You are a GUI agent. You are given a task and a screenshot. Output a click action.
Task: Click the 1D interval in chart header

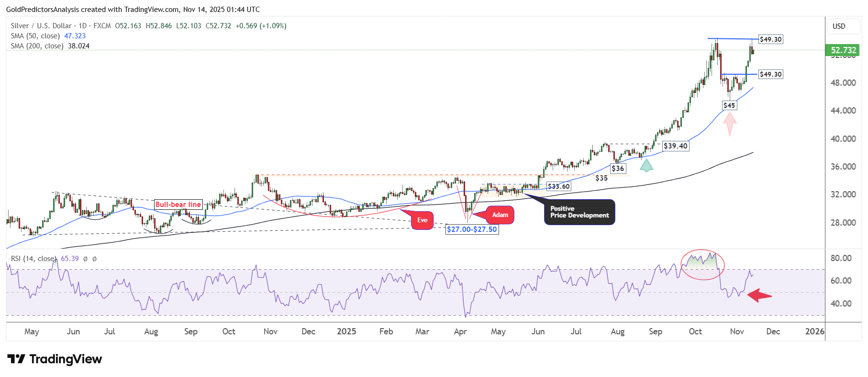82,26
